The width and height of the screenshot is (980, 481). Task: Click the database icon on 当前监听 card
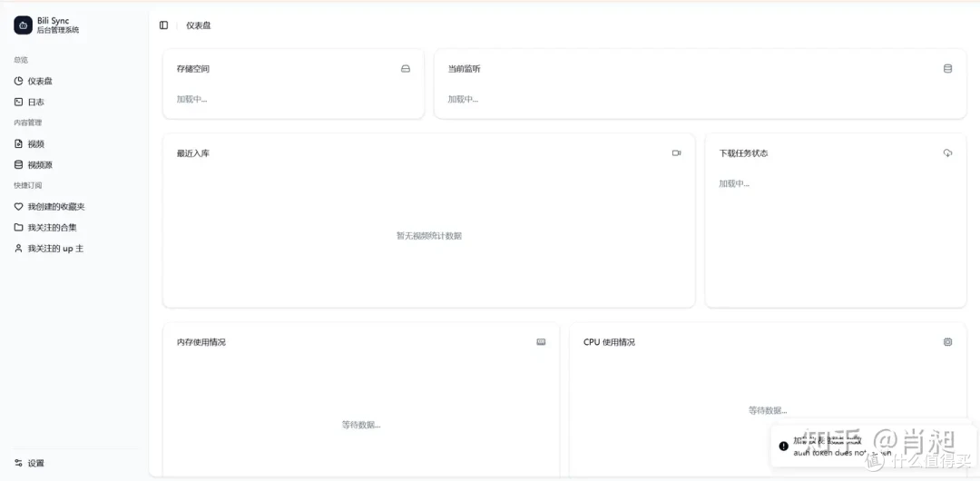[947, 69]
